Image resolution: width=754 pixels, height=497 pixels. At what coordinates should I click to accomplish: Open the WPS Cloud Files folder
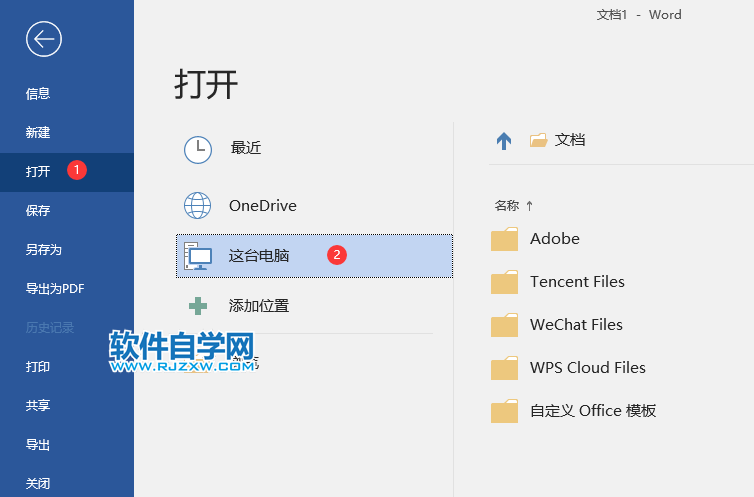click(x=587, y=368)
